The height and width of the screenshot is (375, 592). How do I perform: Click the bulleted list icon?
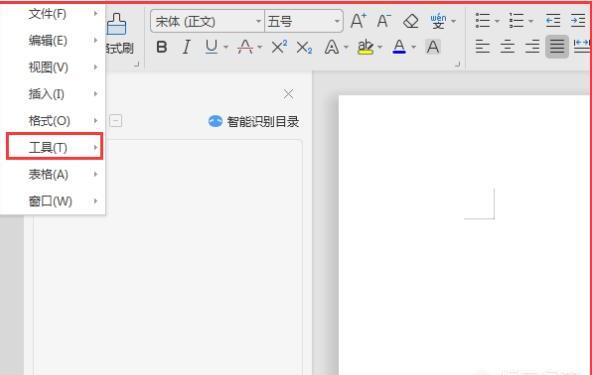pyautogui.click(x=483, y=21)
